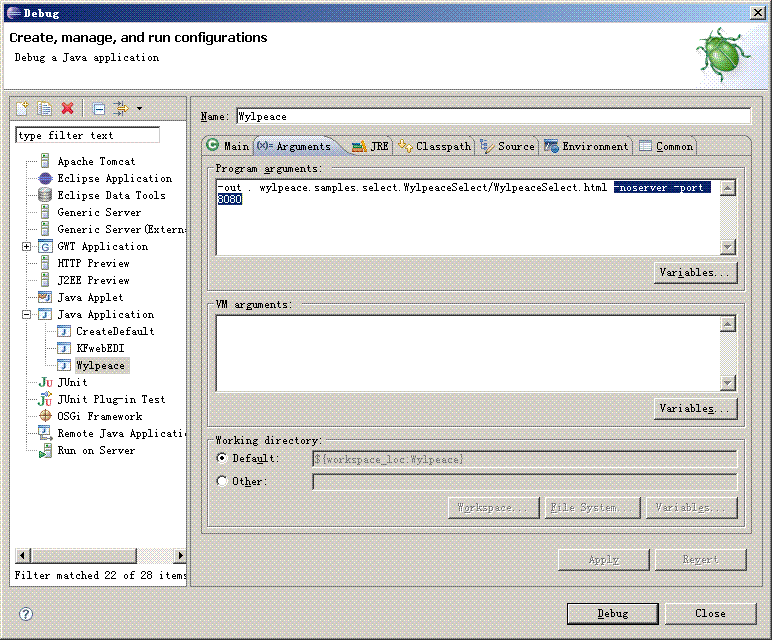The height and width of the screenshot is (640, 772).
Task: Click the Remote Java Application icon
Action: (45, 433)
